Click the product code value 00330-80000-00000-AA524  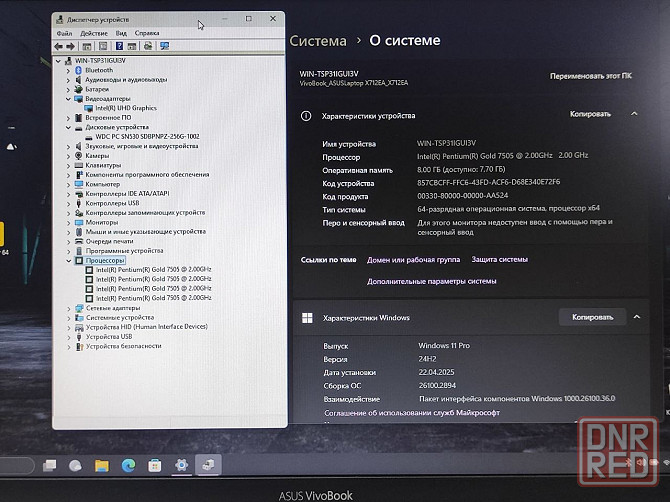pos(463,196)
